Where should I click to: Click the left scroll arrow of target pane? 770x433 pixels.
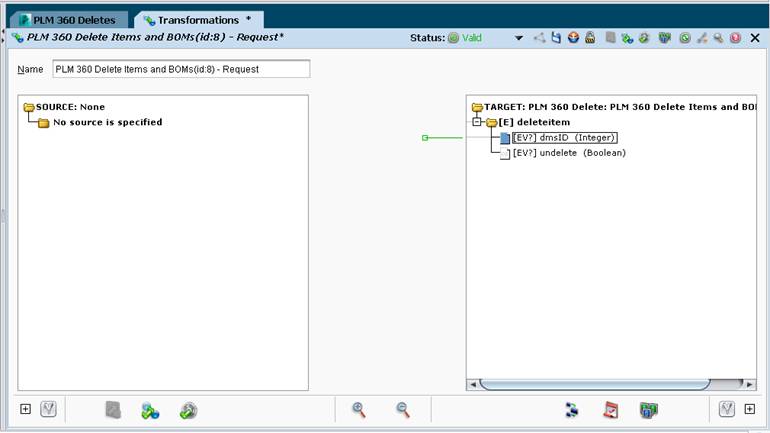472,384
